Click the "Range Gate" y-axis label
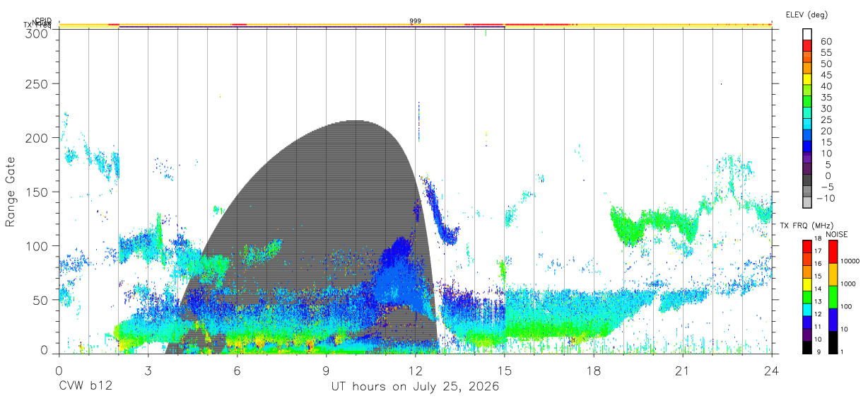Image resolution: width=868 pixels, height=401 pixels. click(x=11, y=192)
